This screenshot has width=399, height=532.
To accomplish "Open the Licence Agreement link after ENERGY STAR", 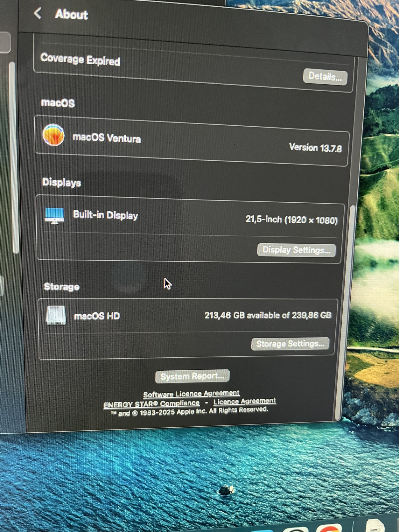I will 245,401.
